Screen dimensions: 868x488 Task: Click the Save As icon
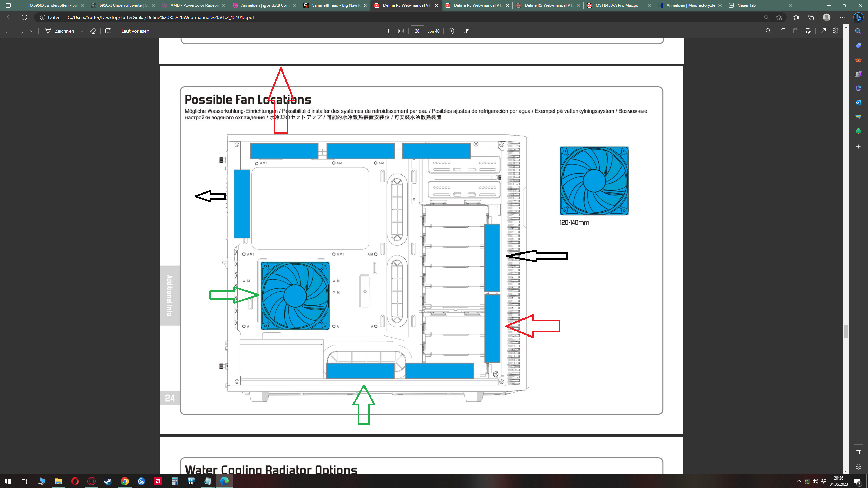(808, 31)
